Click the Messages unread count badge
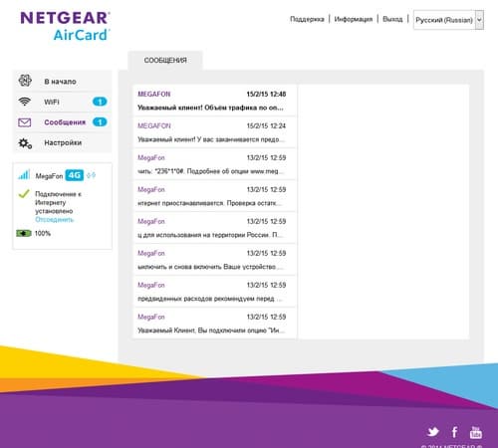This screenshot has width=498, height=448. pos(100,122)
